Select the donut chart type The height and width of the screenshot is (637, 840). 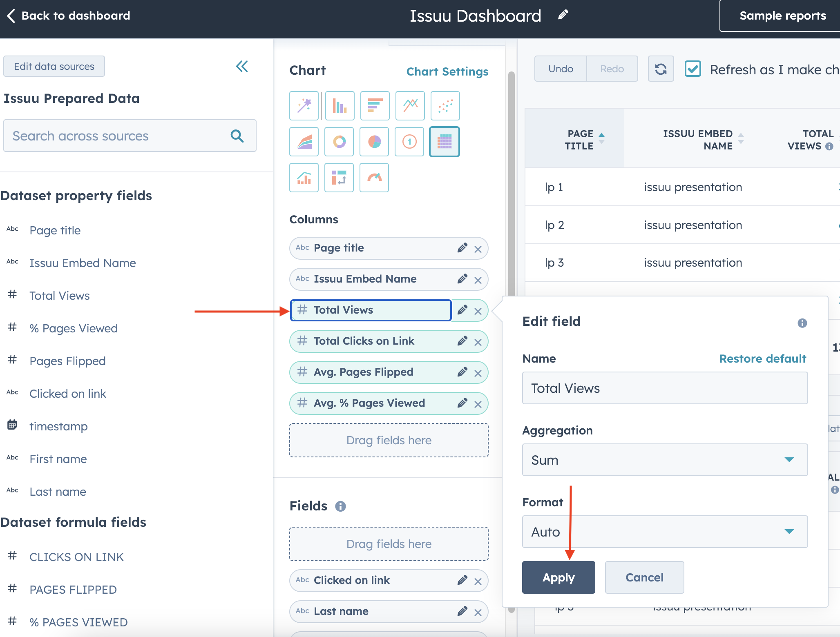click(339, 142)
